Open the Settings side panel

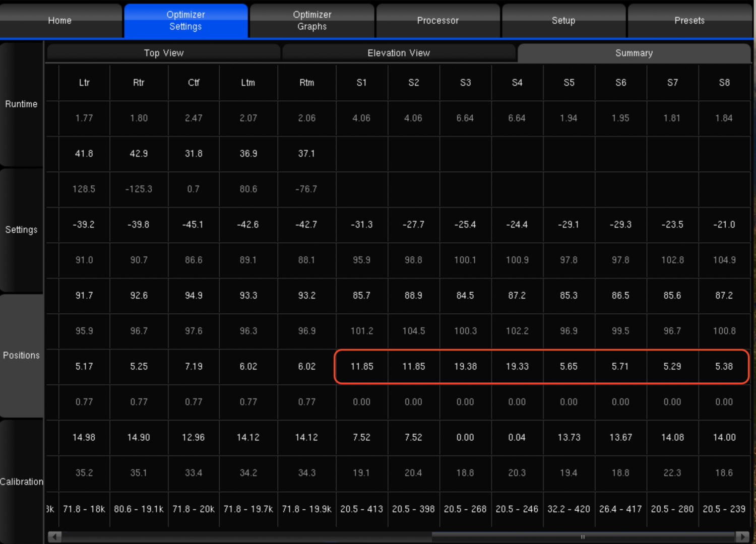[x=21, y=230]
